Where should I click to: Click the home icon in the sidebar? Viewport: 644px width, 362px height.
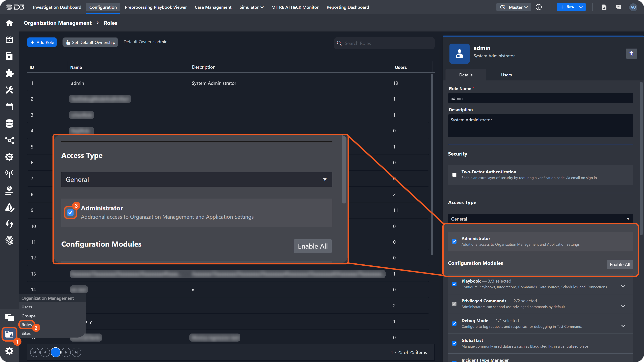point(9,23)
